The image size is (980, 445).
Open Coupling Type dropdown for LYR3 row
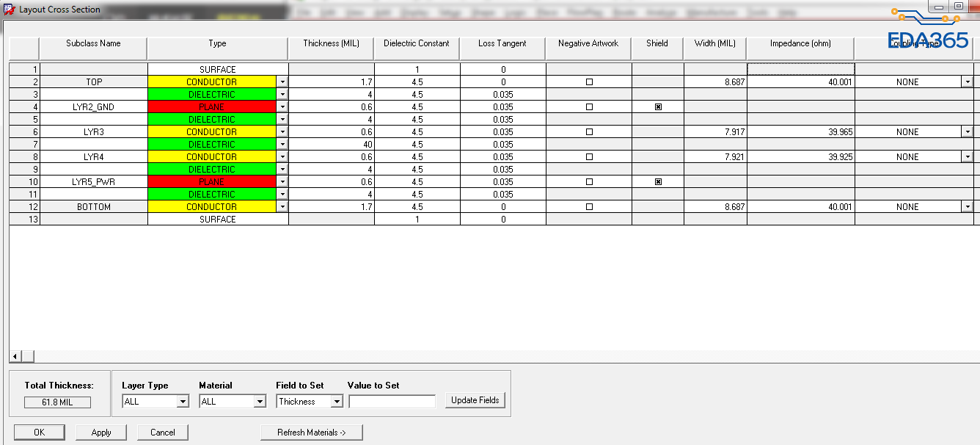coord(967,132)
